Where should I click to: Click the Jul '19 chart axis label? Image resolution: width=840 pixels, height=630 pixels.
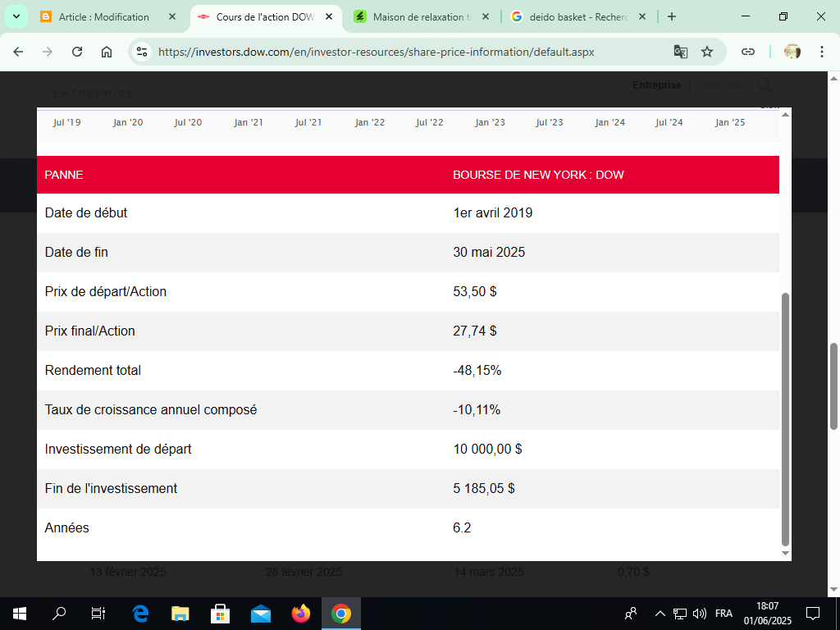point(67,122)
